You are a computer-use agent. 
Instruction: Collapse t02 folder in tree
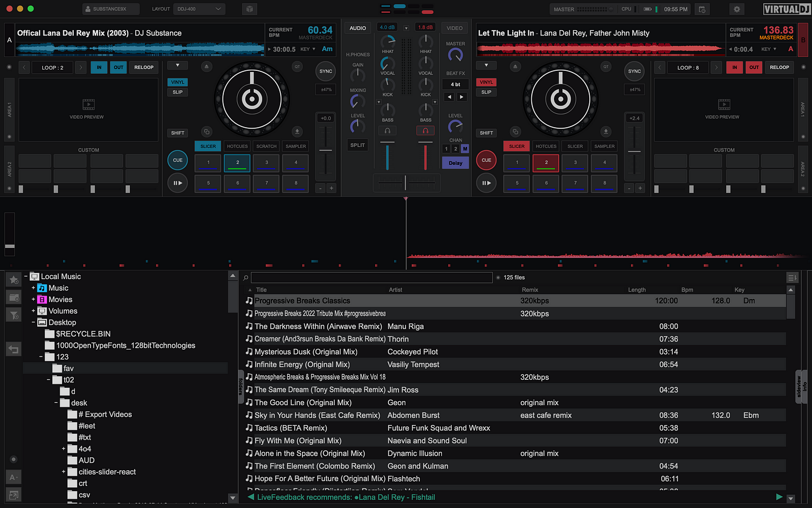point(48,380)
